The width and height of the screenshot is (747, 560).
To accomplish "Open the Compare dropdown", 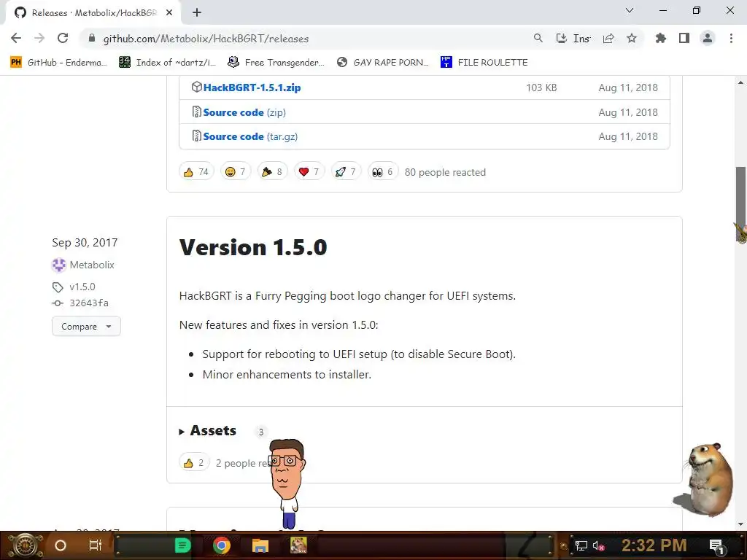I will [86, 326].
